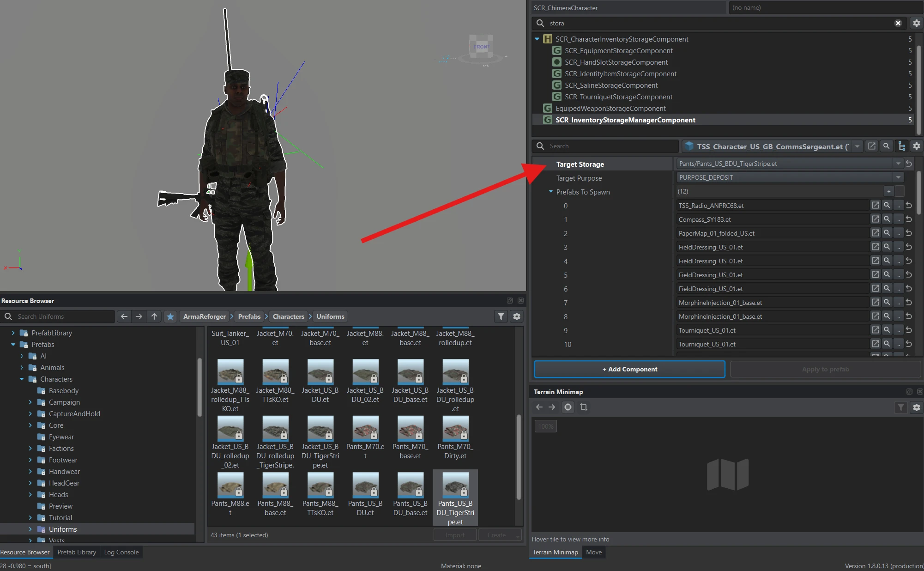924x571 pixels.
Task: Collapse the Prefabs To Spawn array
Action: [550, 191]
